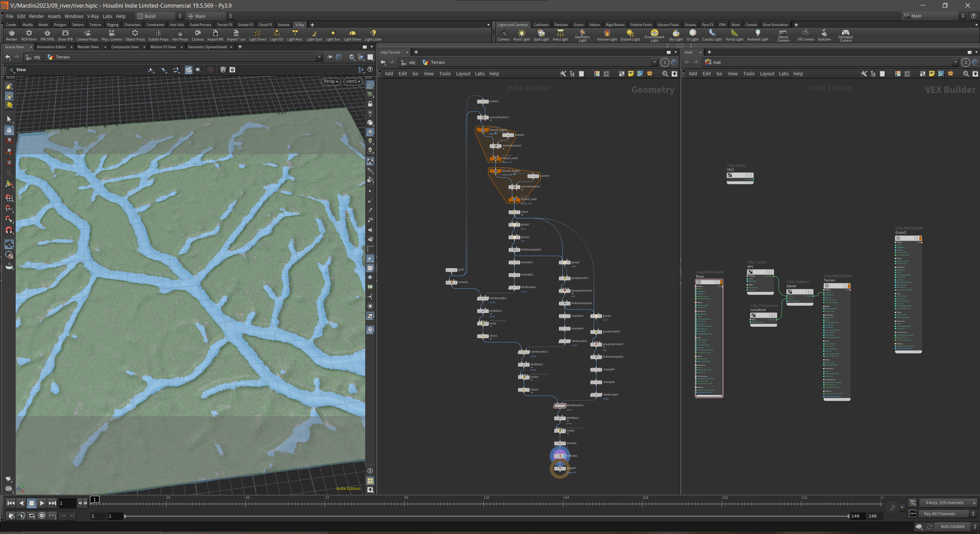Open Layout menu in the Terrain network editor
The height and width of the screenshot is (534, 980).
point(463,73)
